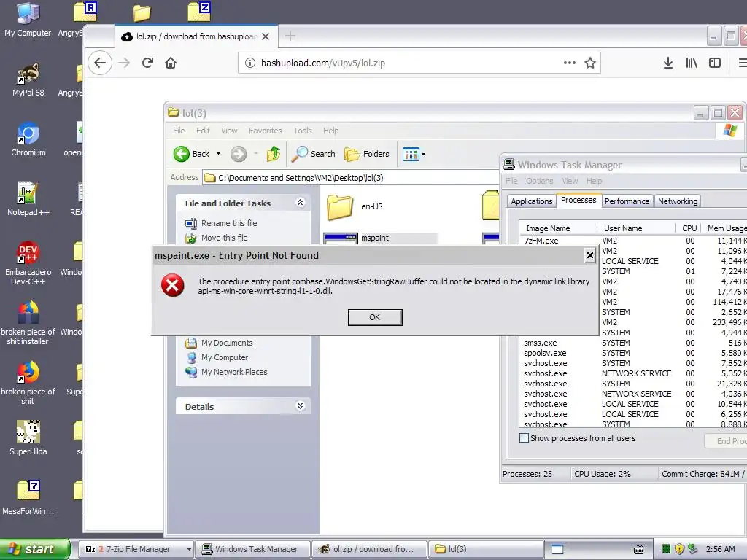This screenshot has height=560, width=747.
Task: Open the View menu in Task Manager
Action: (x=570, y=181)
